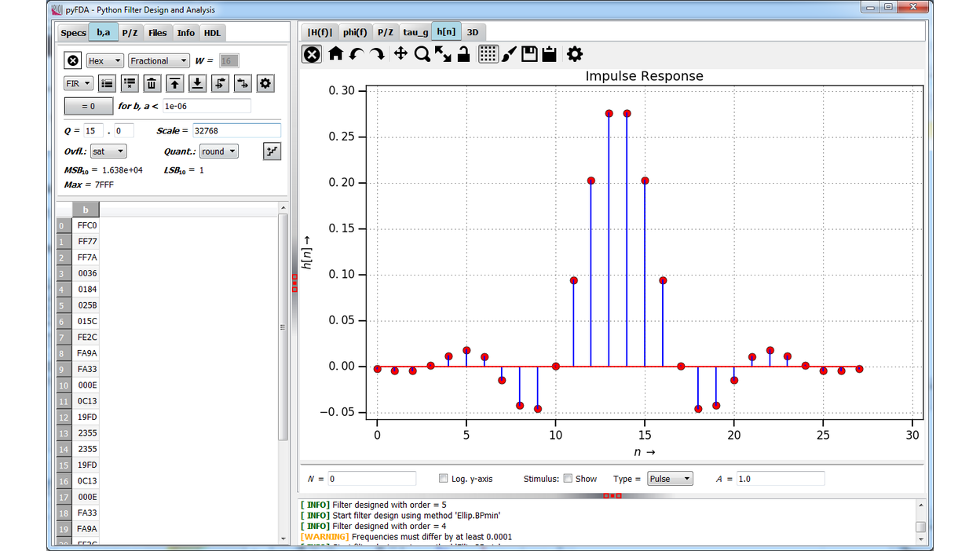Toggle the plot enable X button
980x551 pixels.
tap(312, 54)
